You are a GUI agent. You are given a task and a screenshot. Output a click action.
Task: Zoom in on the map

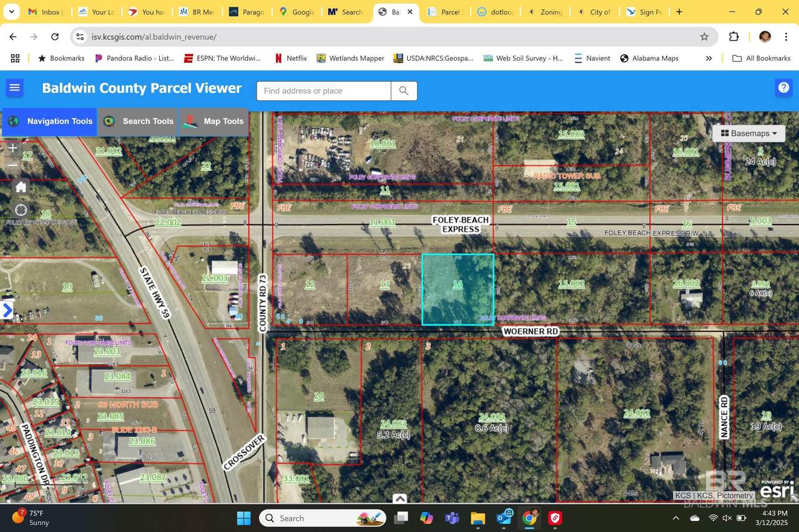[x=12, y=148]
